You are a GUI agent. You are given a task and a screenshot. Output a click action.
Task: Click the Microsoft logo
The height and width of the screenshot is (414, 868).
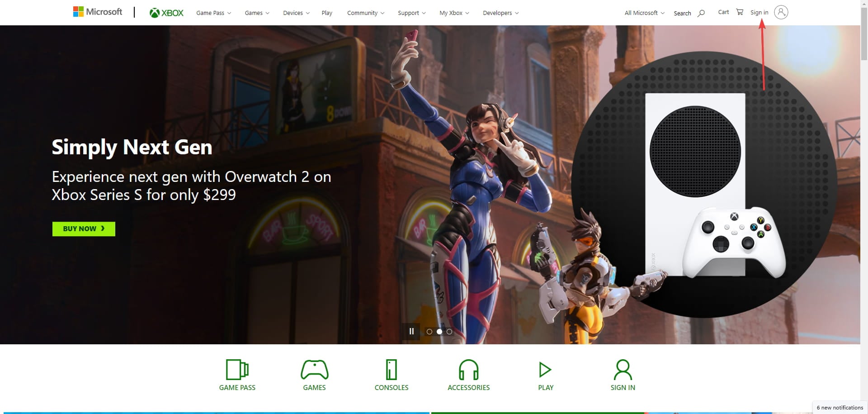[97, 12]
